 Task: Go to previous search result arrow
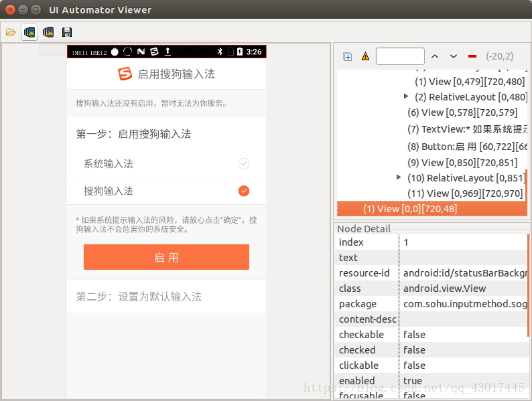tap(435, 56)
